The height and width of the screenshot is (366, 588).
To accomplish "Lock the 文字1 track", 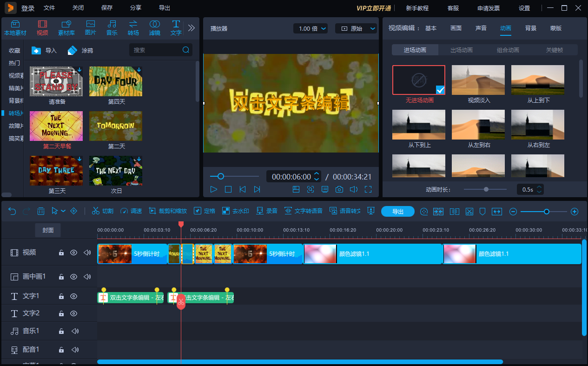I will [x=61, y=296].
